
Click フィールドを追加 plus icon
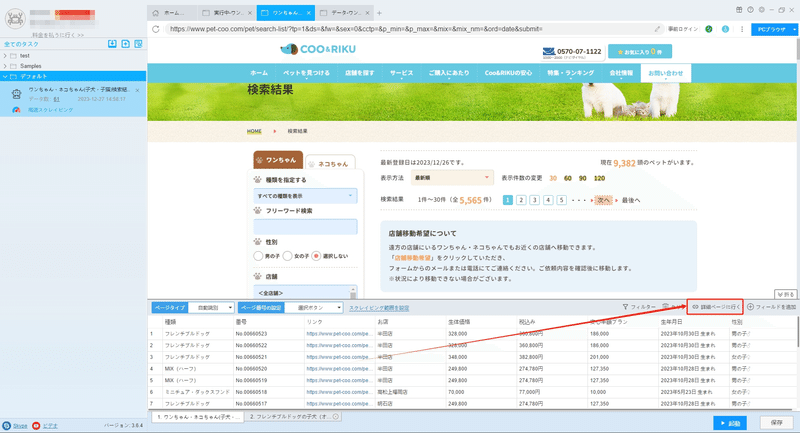750,307
